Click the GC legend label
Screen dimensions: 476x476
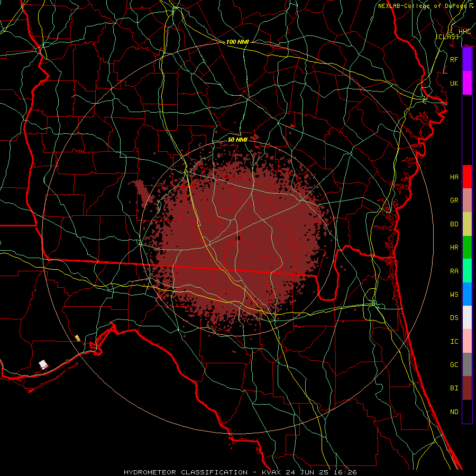tap(454, 364)
